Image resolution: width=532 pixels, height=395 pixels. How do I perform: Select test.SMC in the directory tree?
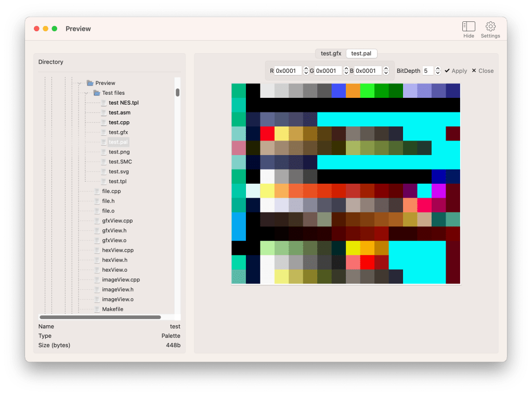pyautogui.click(x=120, y=162)
